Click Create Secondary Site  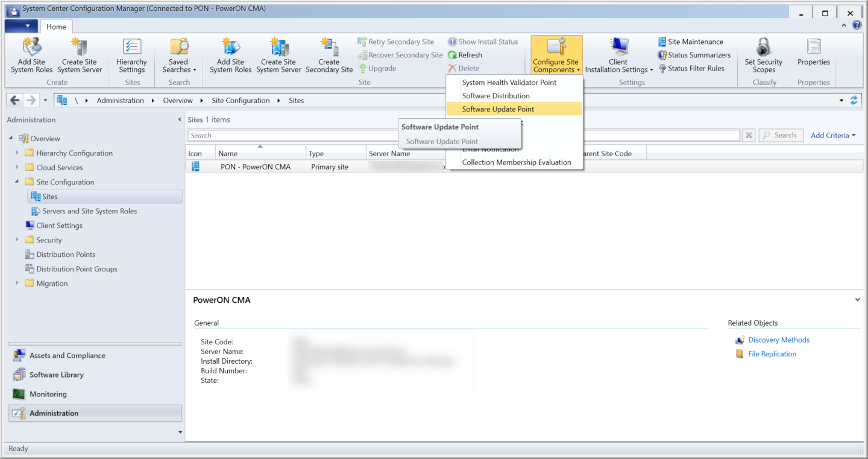click(x=329, y=55)
